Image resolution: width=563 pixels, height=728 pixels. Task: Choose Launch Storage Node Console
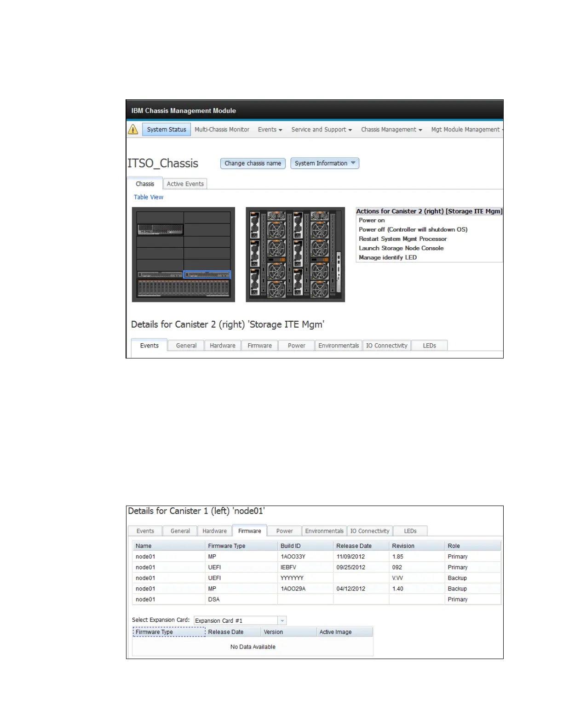401,248
